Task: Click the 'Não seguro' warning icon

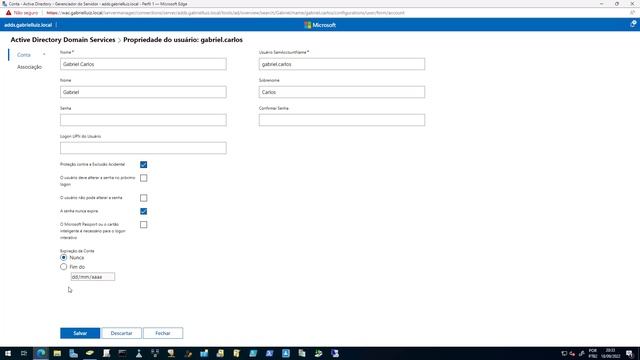Action: [x=9, y=13]
